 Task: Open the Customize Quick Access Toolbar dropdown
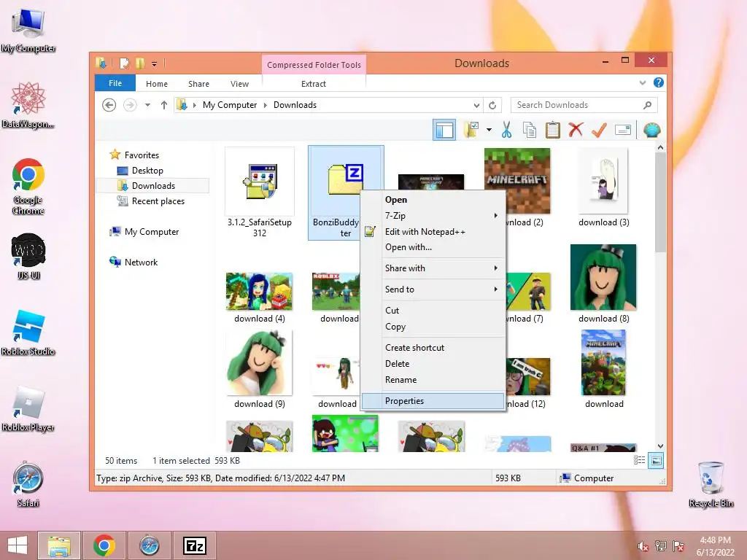click(x=155, y=63)
